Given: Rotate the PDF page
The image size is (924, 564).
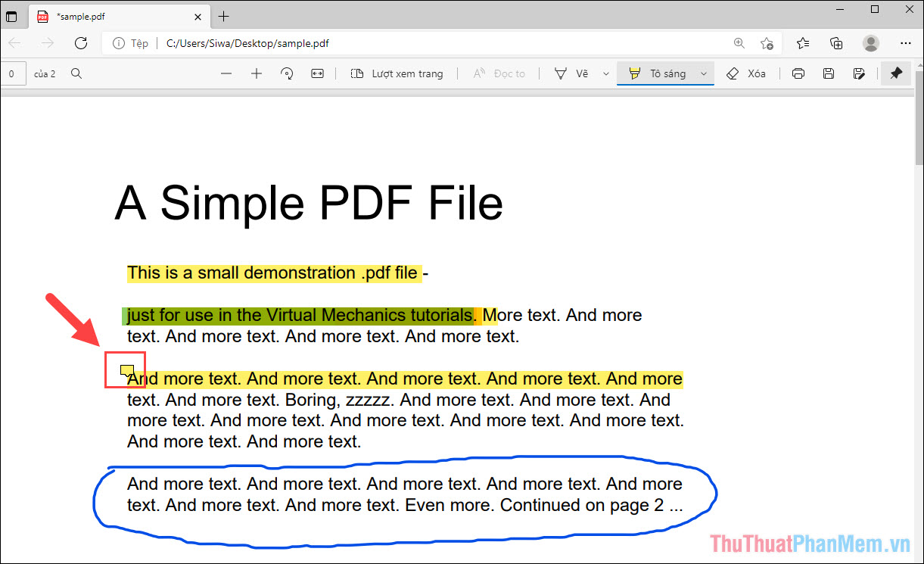Looking at the screenshot, I should coord(287,73).
